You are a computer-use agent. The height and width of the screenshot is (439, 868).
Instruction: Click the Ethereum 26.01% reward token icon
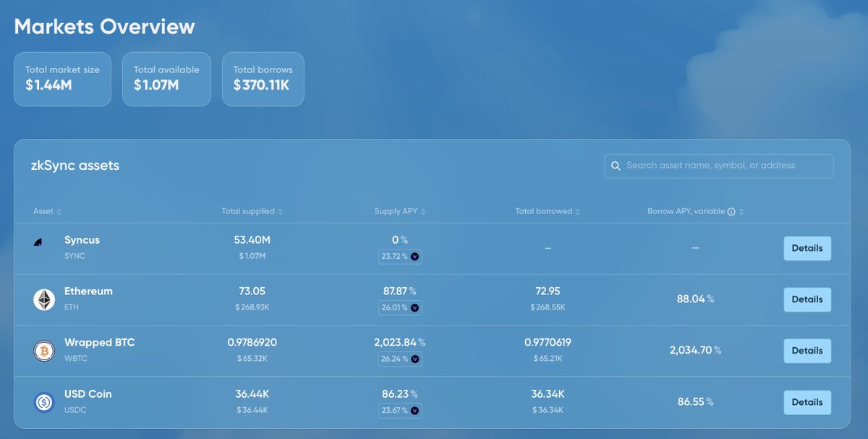[415, 307]
